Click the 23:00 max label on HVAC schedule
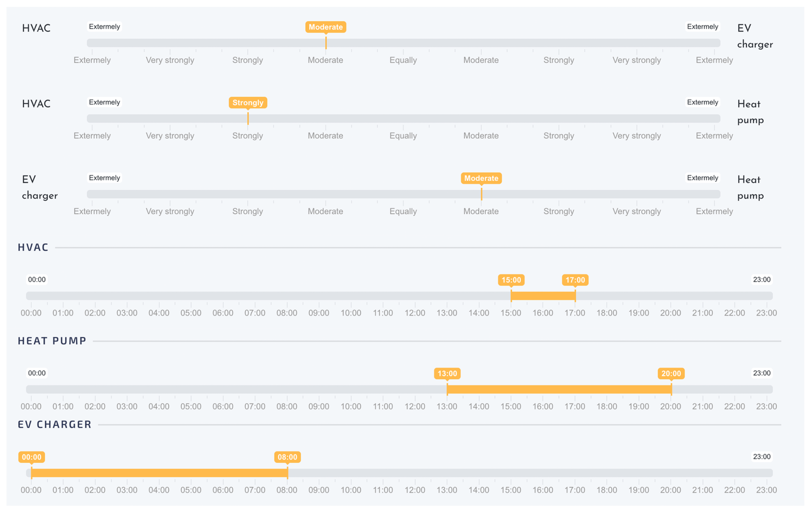The width and height of the screenshot is (812, 513). [762, 279]
